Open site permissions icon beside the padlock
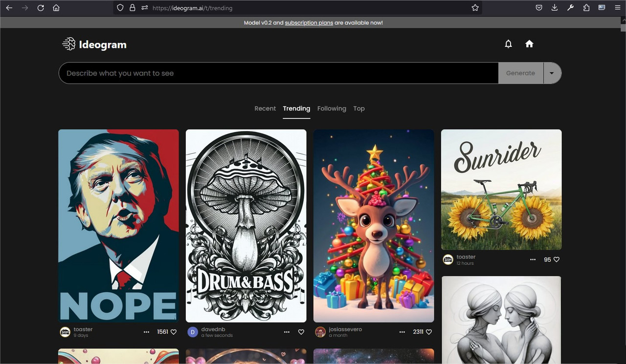 (x=144, y=8)
